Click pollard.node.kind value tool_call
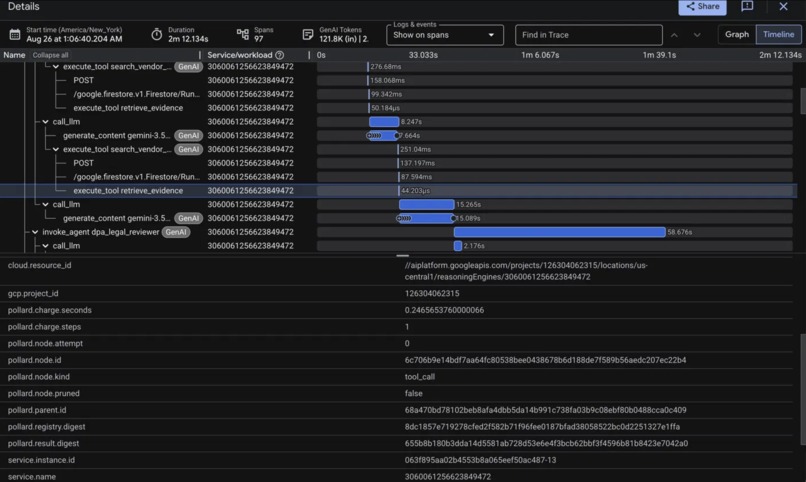Image resolution: width=806 pixels, height=482 pixels. pos(419,377)
